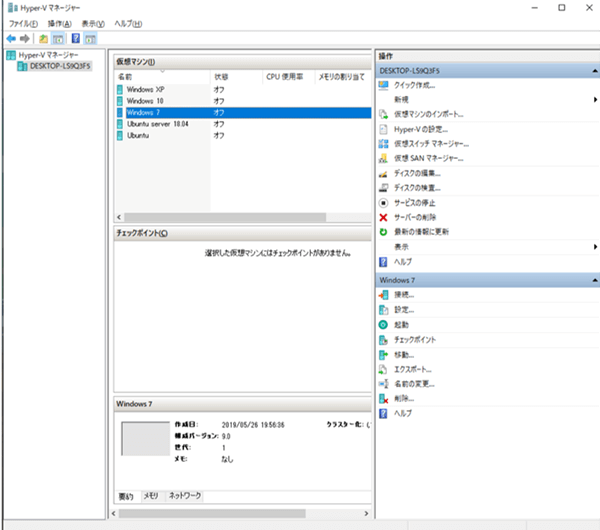
Task: Click the left arrow of VM list scrollbar
Action: 119,217
